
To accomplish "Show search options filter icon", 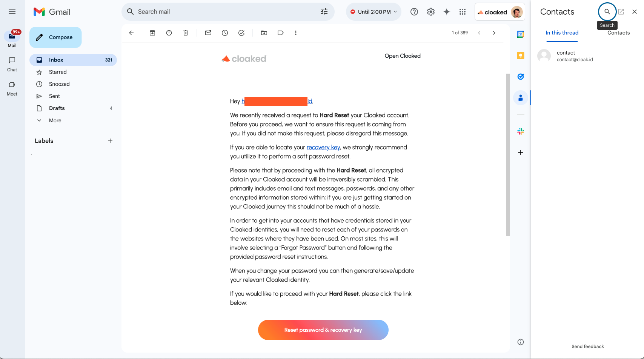I will tap(324, 12).
